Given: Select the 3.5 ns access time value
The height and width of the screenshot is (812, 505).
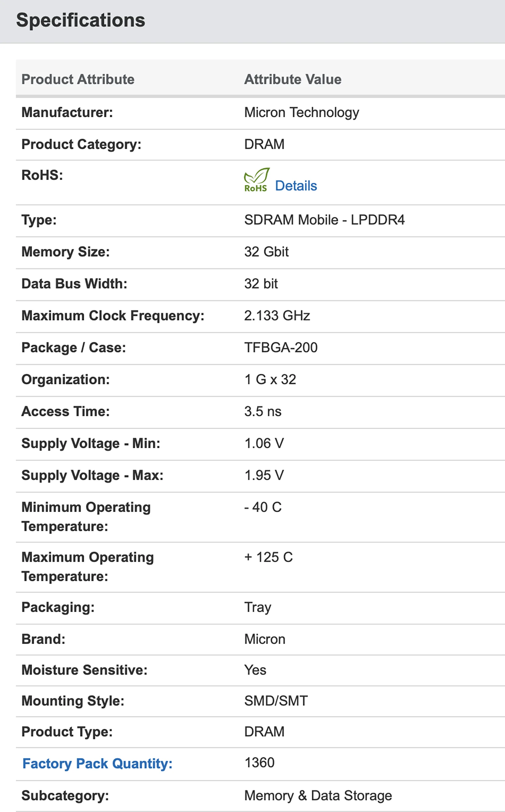Looking at the screenshot, I should (263, 411).
